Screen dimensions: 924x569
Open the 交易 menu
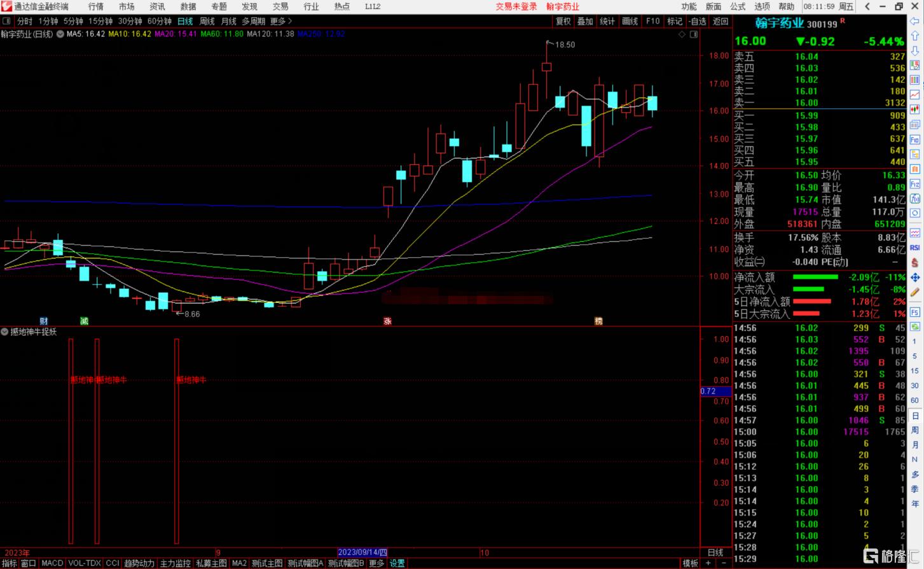(x=280, y=6)
